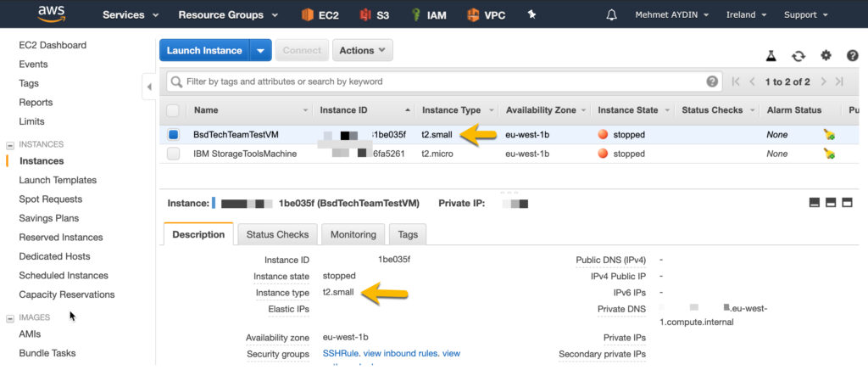Open the Launch Instance dropdown arrow
Image resolution: width=868 pixels, height=370 pixels.
coord(261,50)
